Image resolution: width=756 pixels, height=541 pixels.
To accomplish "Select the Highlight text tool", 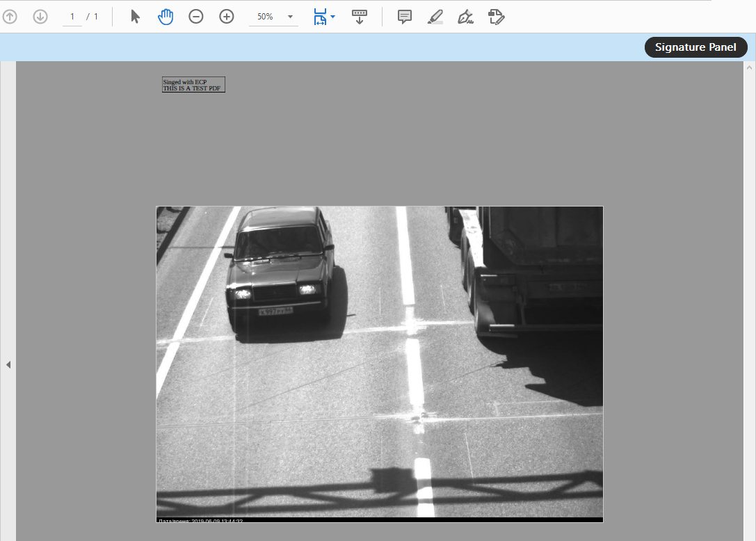I will [x=435, y=17].
